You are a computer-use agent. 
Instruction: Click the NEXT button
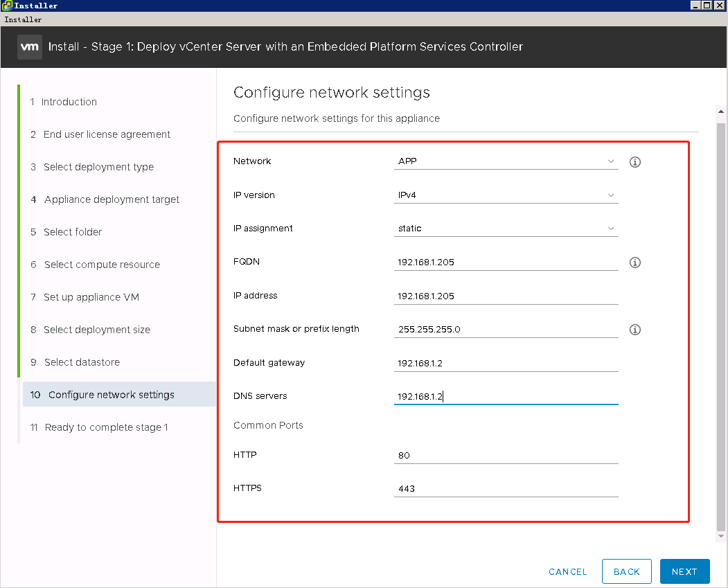(x=684, y=571)
